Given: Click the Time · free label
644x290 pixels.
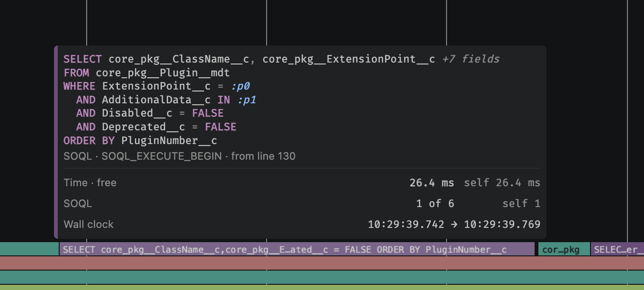Looking at the screenshot, I should pos(90,183).
